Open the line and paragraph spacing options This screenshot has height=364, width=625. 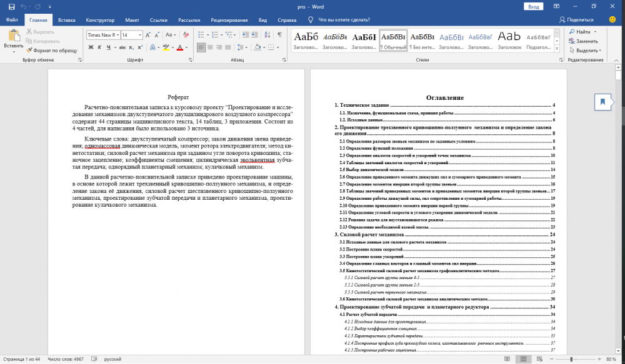pyautogui.click(x=242, y=47)
